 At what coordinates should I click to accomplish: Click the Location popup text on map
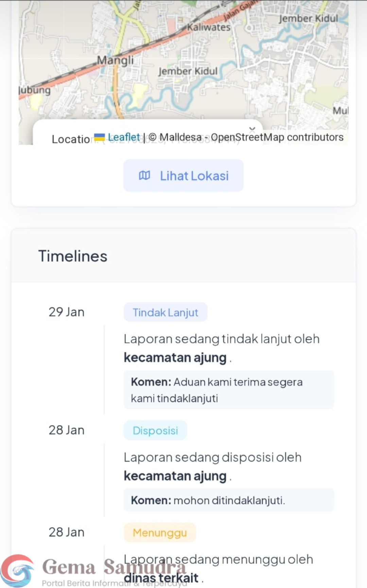click(x=71, y=139)
